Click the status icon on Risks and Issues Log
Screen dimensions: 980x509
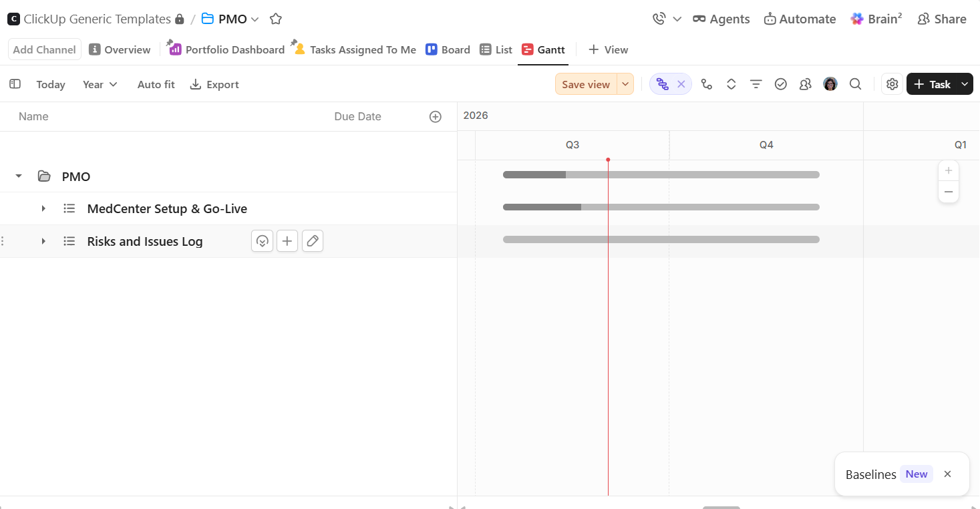(x=263, y=241)
